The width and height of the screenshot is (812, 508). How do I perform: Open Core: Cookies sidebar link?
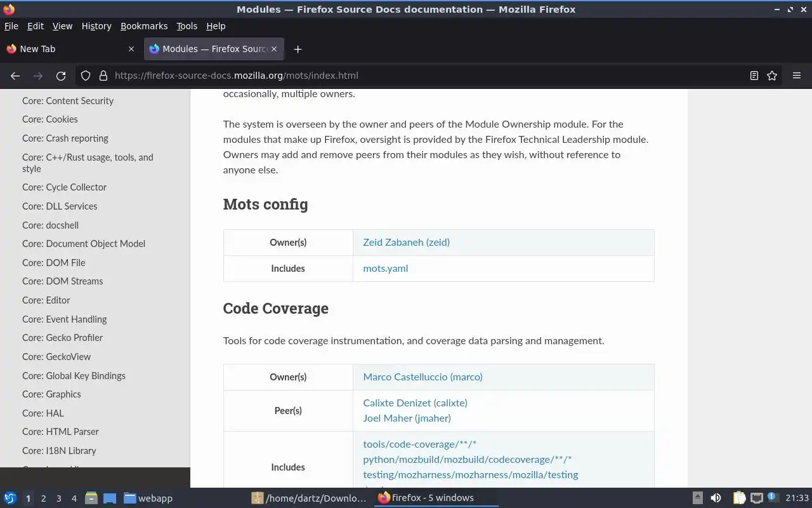50,119
